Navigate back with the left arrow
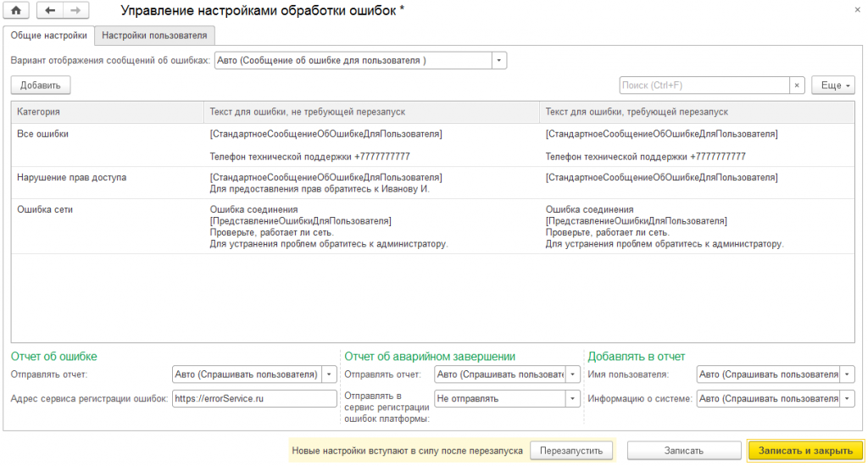The width and height of the screenshot is (868, 466). coord(50,10)
